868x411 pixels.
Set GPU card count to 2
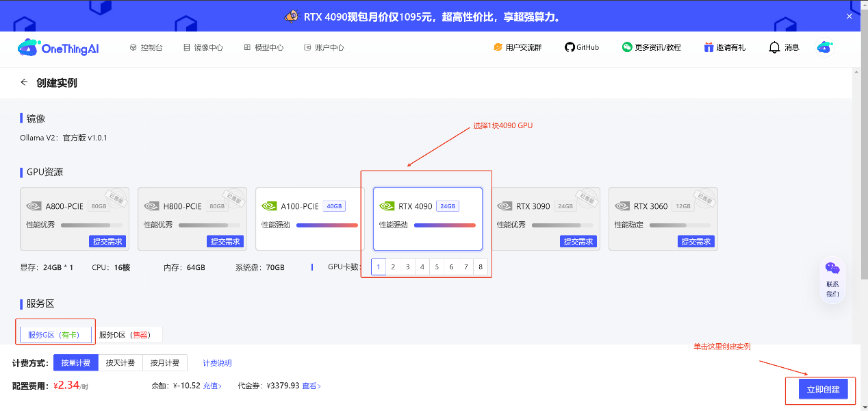point(393,267)
